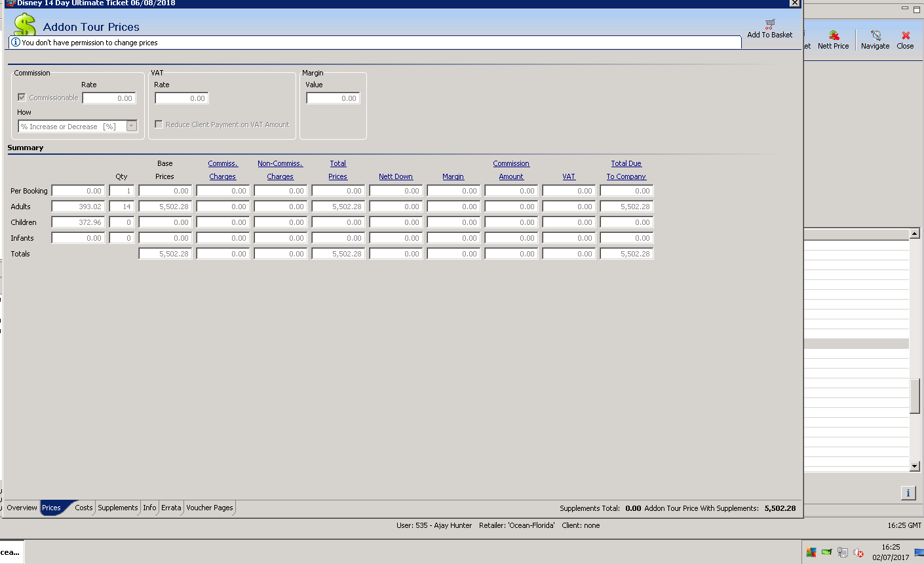
Task: Click the Adults Qty field showing 14
Action: tap(121, 207)
